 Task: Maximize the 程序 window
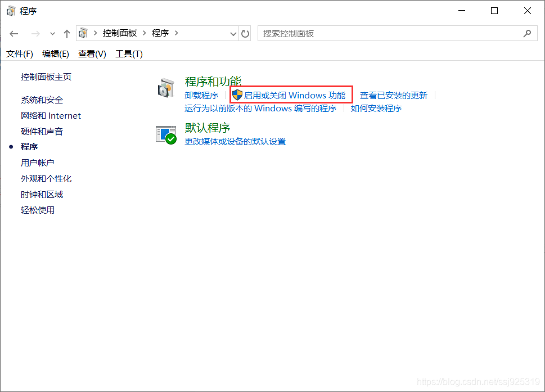(x=494, y=11)
